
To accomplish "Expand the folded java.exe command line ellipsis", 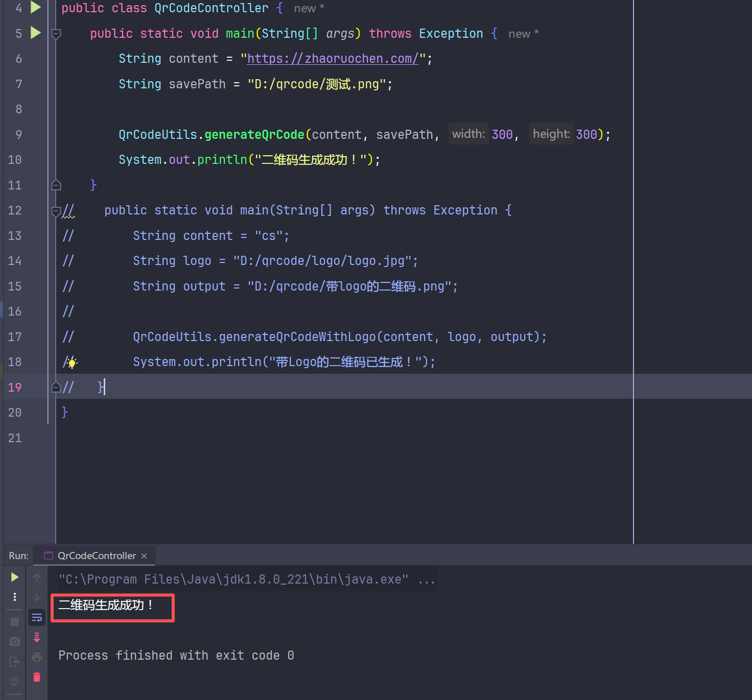I will tap(426, 580).
